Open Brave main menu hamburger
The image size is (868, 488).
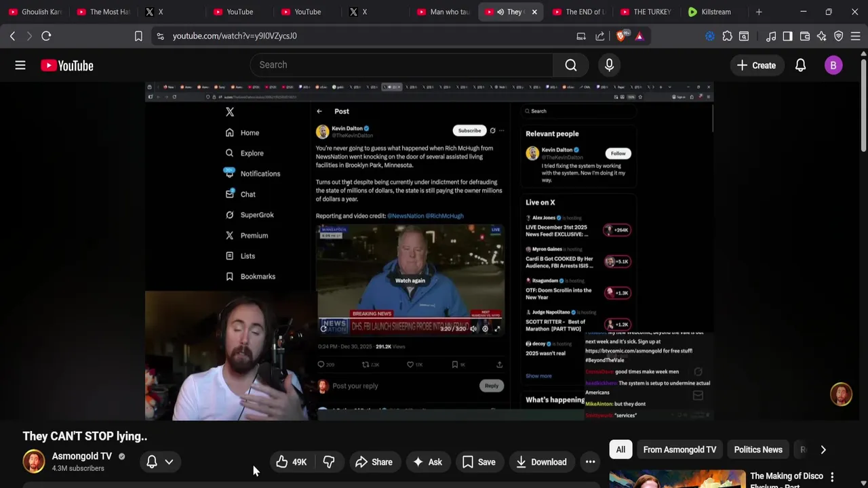[856, 36]
